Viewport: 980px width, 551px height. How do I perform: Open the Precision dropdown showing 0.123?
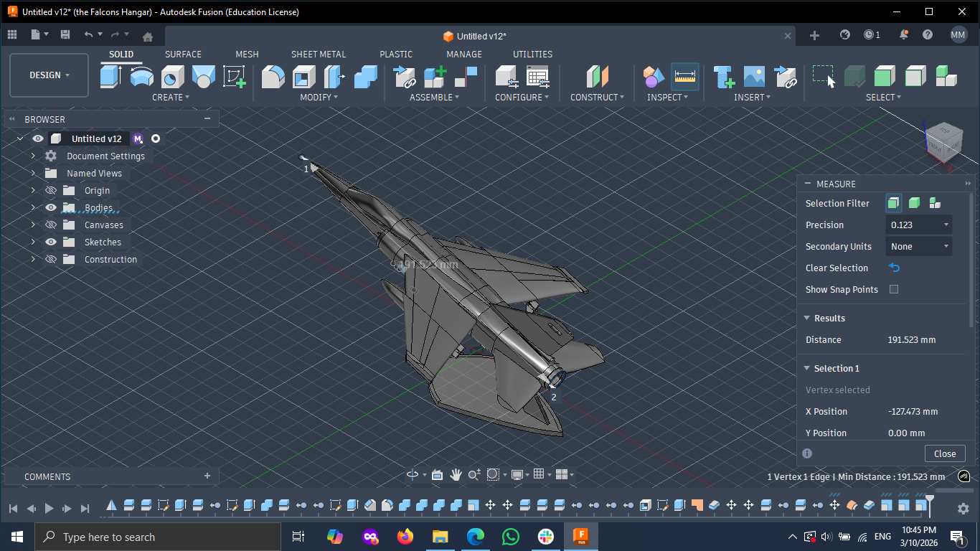pos(919,225)
